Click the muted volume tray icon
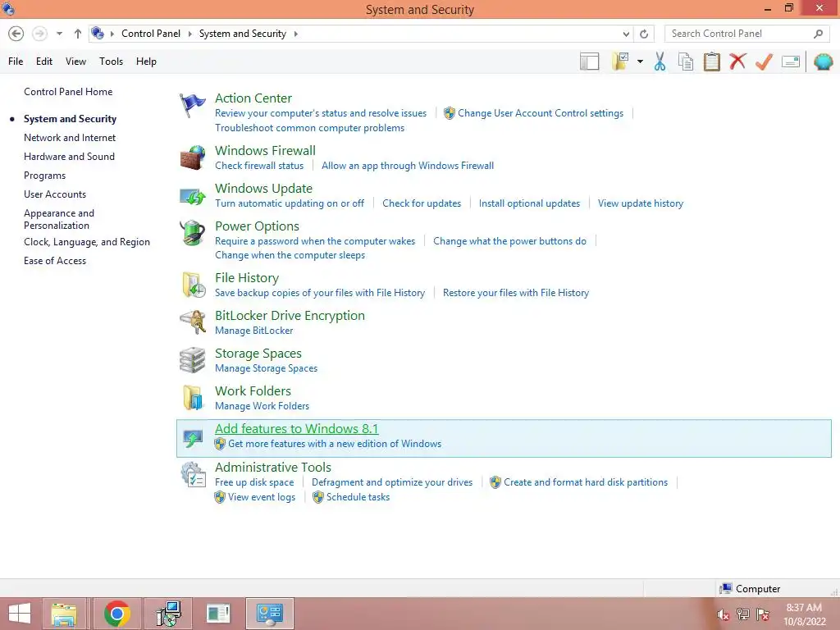 coord(724,614)
